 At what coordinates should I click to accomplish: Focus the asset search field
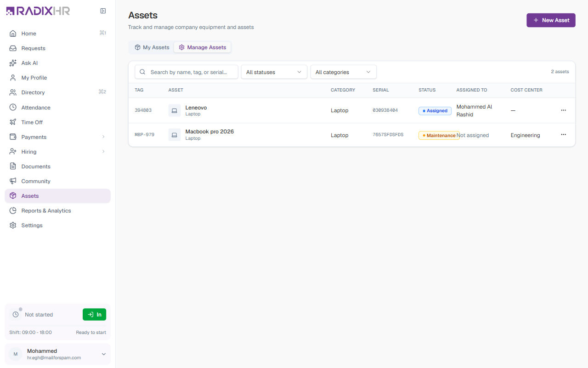tap(187, 72)
